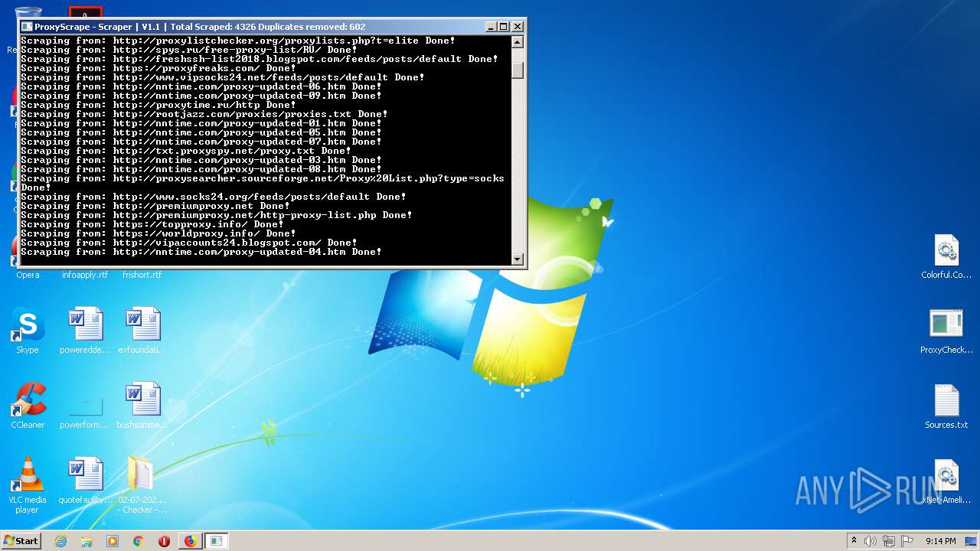Click the nntime.com proxy-updated-06.htm line
The width and height of the screenshot is (980, 551).
pos(201,86)
